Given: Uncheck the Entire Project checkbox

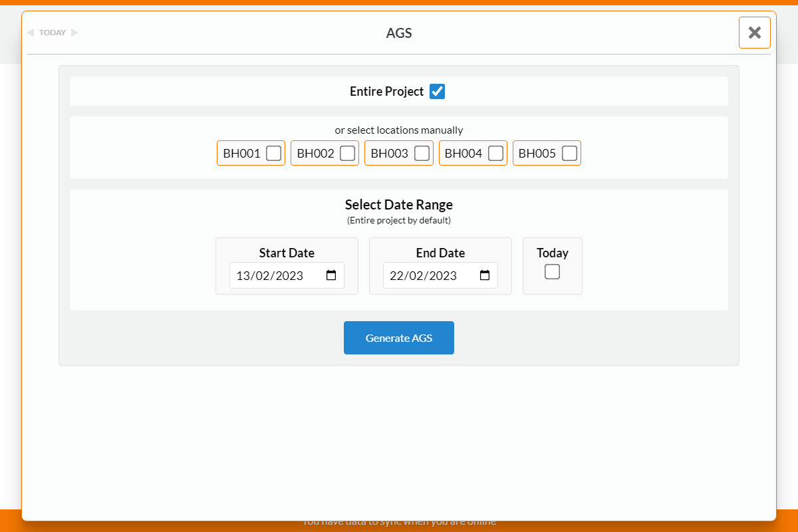Looking at the screenshot, I should coord(437,92).
